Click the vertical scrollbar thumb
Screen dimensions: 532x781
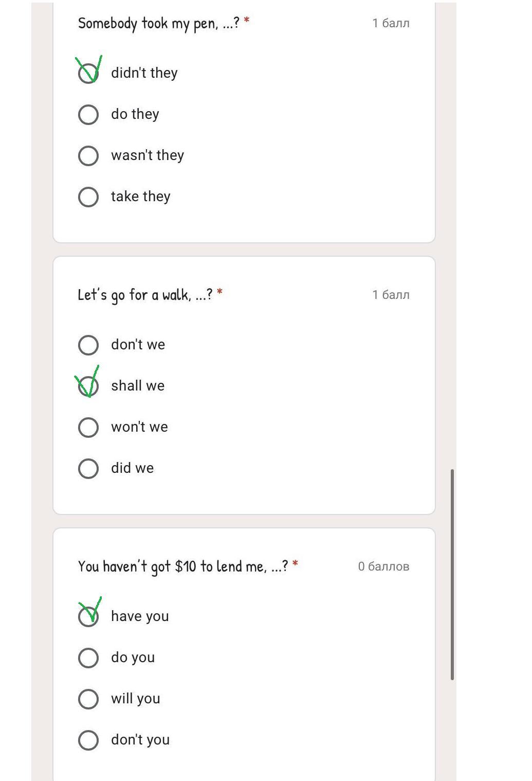pyautogui.click(x=452, y=574)
